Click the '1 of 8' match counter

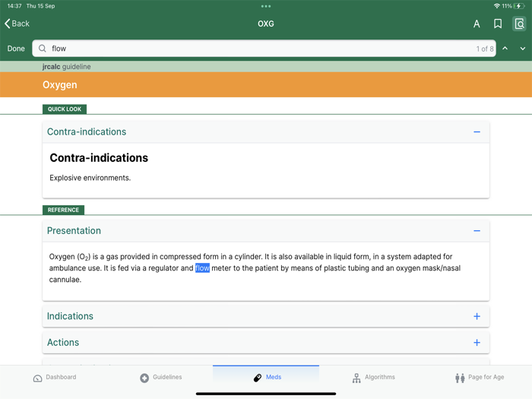(x=485, y=49)
